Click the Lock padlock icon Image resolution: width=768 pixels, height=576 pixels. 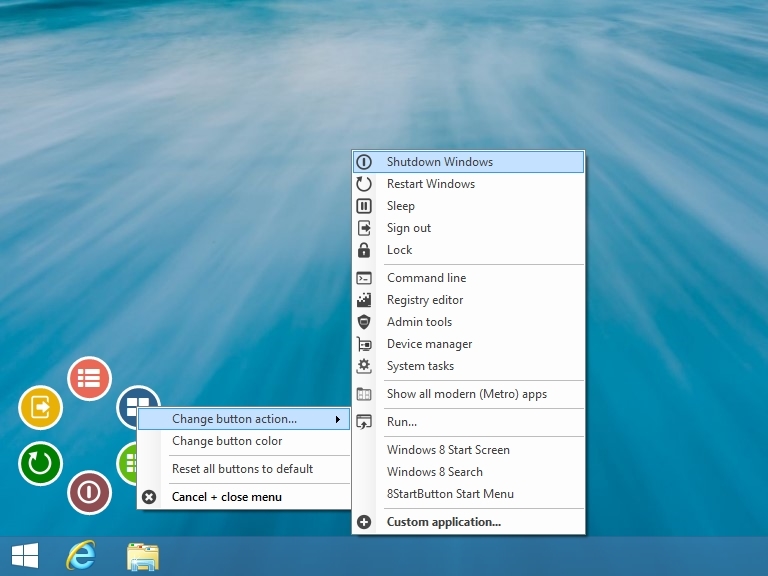coord(364,250)
